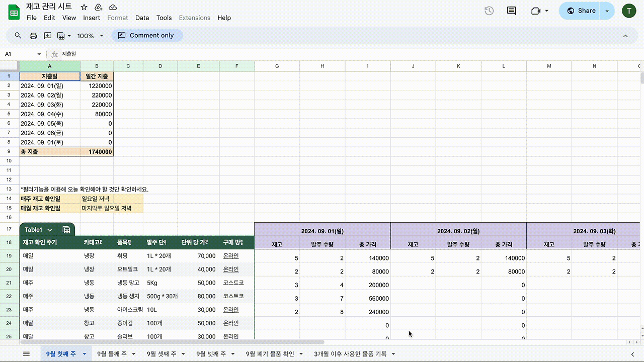Open 9월 셋째 주 tab menu arrow

pos(184,354)
